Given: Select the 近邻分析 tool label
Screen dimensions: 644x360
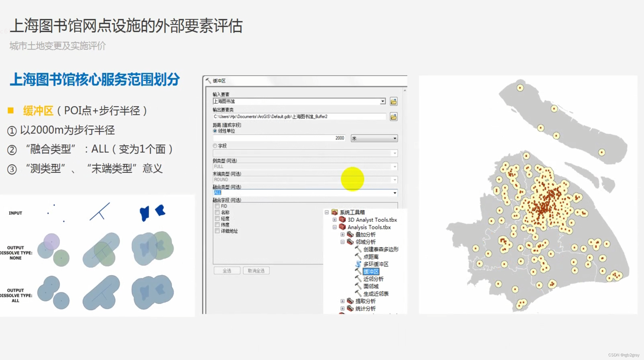Looking at the screenshot, I should click(x=373, y=279).
